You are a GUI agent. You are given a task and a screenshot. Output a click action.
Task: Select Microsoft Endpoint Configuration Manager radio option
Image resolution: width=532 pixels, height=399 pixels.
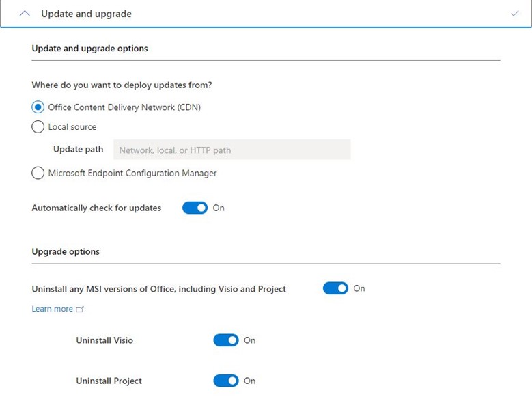coord(38,174)
